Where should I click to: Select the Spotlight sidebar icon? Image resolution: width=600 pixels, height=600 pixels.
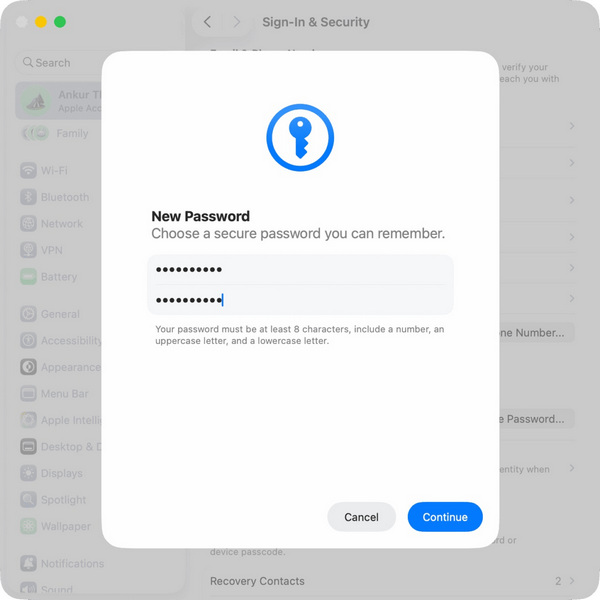tap(28, 499)
